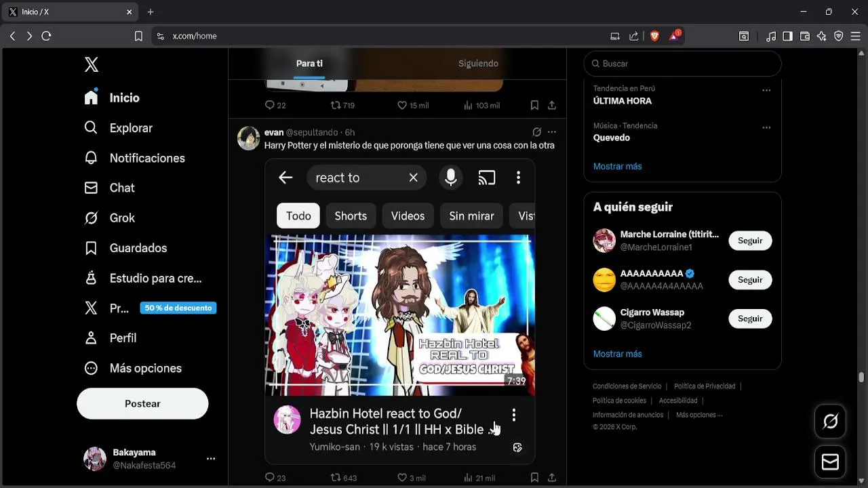Open the evan username link
The height and width of the screenshot is (488, 868).
(274, 132)
